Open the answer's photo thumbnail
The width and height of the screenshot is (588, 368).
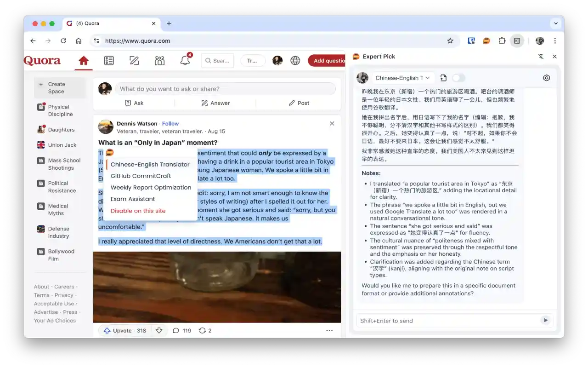217,287
